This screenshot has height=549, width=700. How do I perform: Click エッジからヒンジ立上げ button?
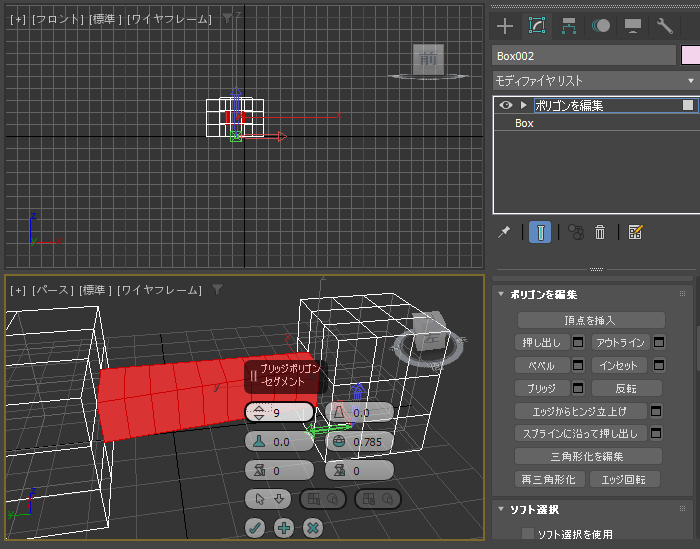(580, 411)
